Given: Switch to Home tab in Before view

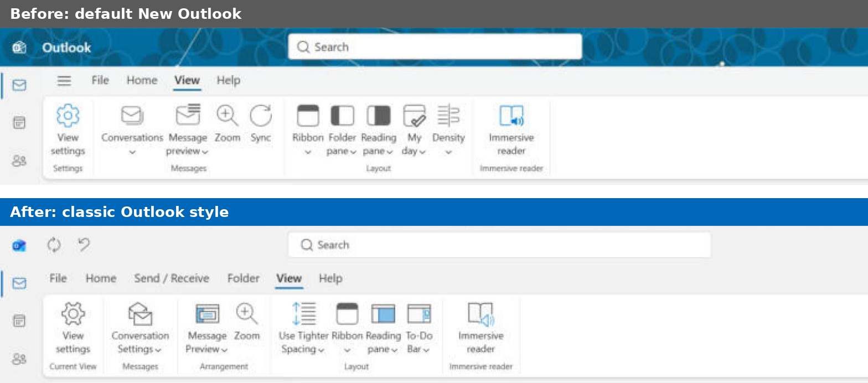Looking at the screenshot, I should tap(142, 80).
